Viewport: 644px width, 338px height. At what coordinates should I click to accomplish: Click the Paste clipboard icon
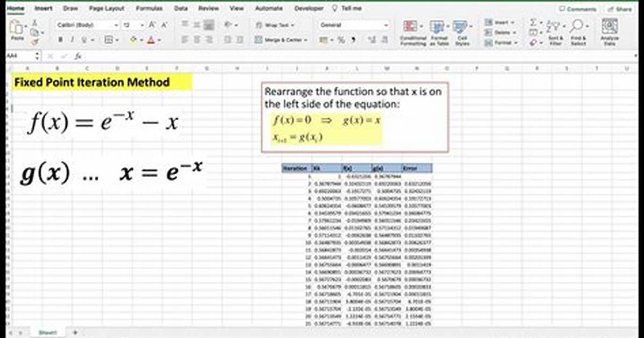pos(17,28)
